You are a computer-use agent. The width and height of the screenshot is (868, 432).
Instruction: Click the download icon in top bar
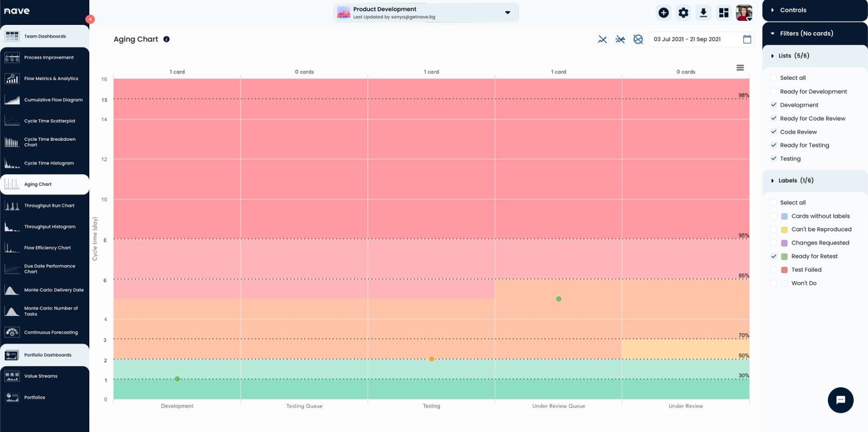tap(703, 13)
